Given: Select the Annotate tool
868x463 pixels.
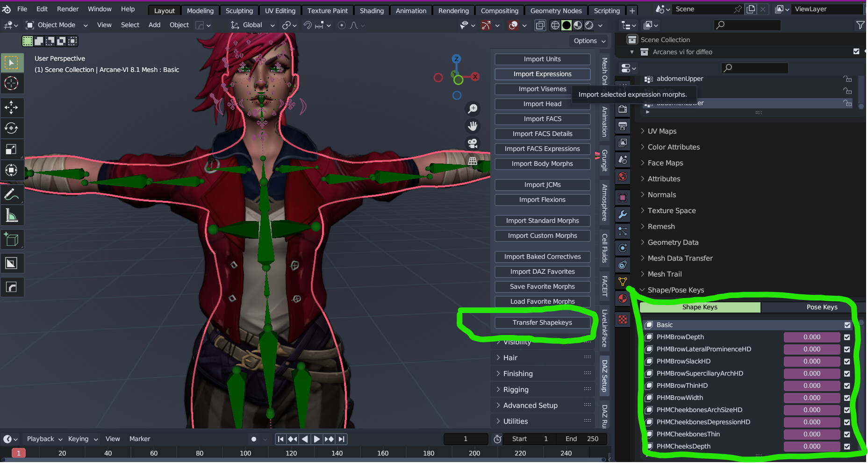Looking at the screenshot, I should (x=11, y=194).
